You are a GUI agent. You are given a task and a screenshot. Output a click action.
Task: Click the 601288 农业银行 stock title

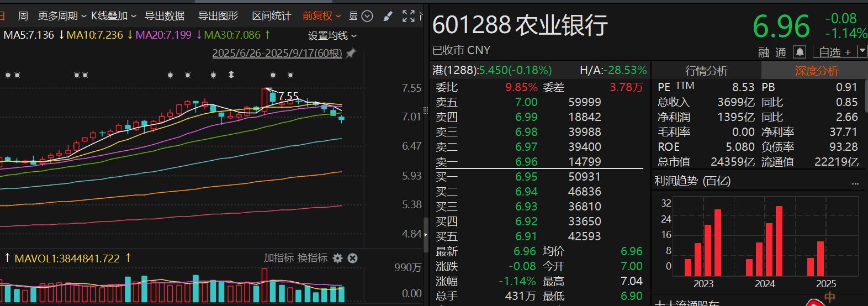pos(520,25)
